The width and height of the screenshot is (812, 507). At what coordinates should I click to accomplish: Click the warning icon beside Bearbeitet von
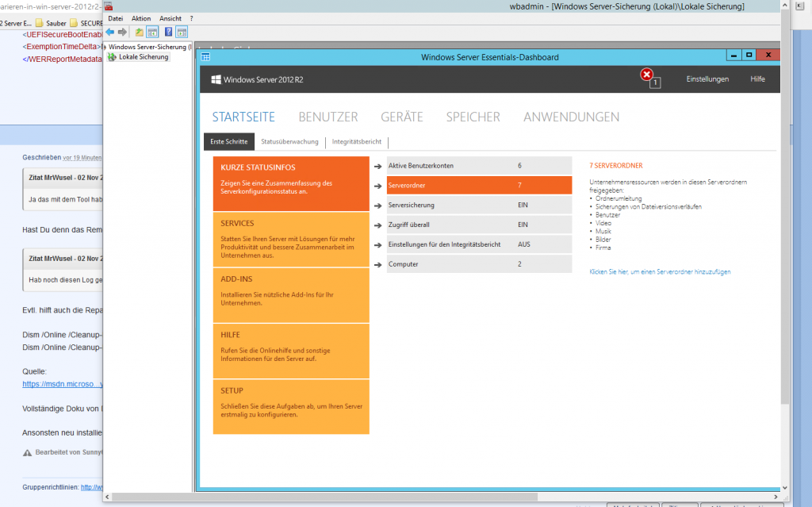click(x=28, y=452)
